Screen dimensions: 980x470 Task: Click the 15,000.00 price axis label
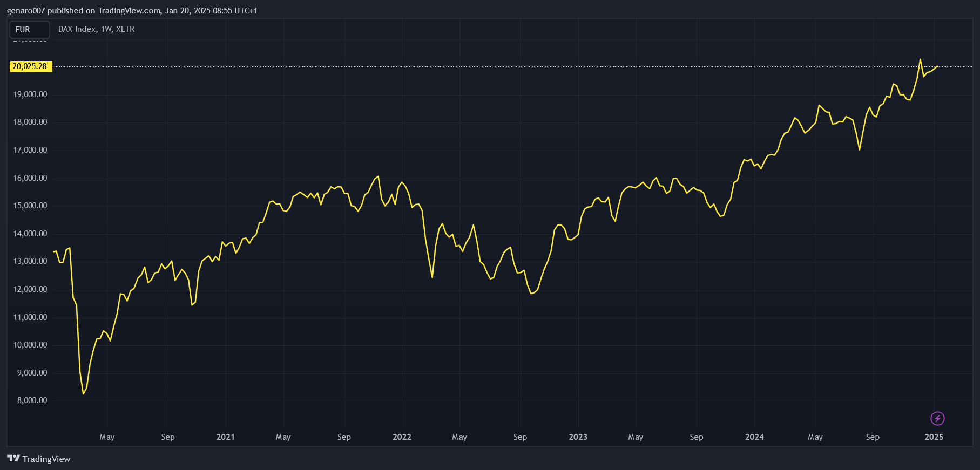pyautogui.click(x=30, y=206)
